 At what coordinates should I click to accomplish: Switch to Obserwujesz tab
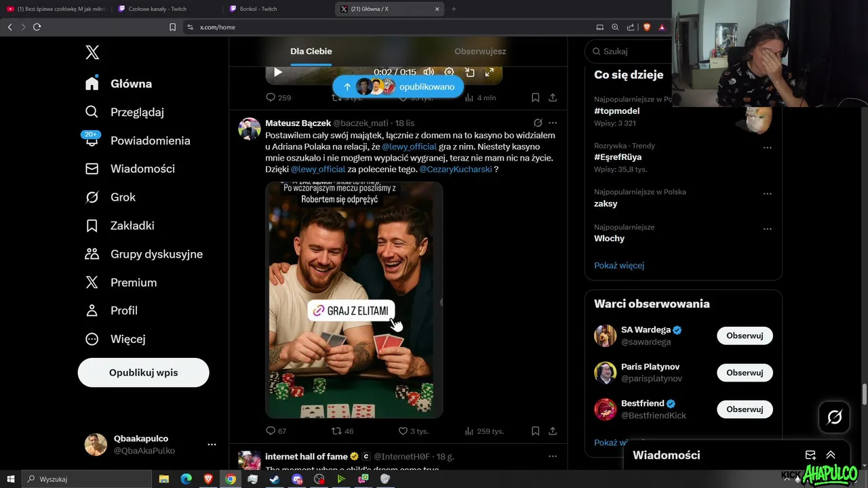pos(480,52)
